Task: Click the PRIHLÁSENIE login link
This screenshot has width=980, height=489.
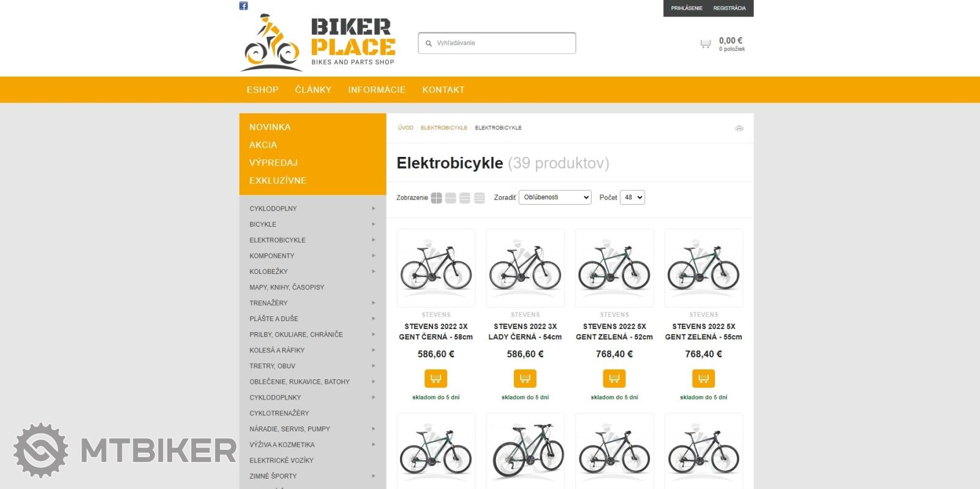Action: tap(687, 8)
